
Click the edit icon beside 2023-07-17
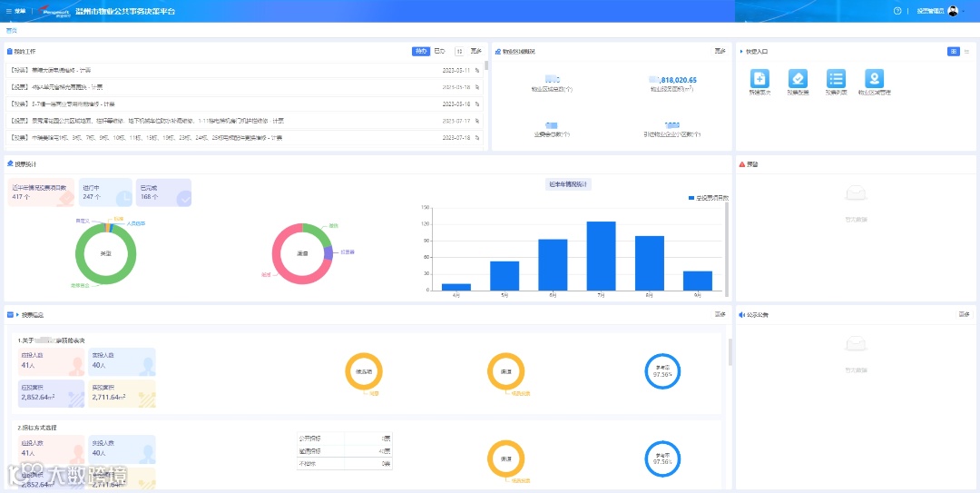[477, 121]
